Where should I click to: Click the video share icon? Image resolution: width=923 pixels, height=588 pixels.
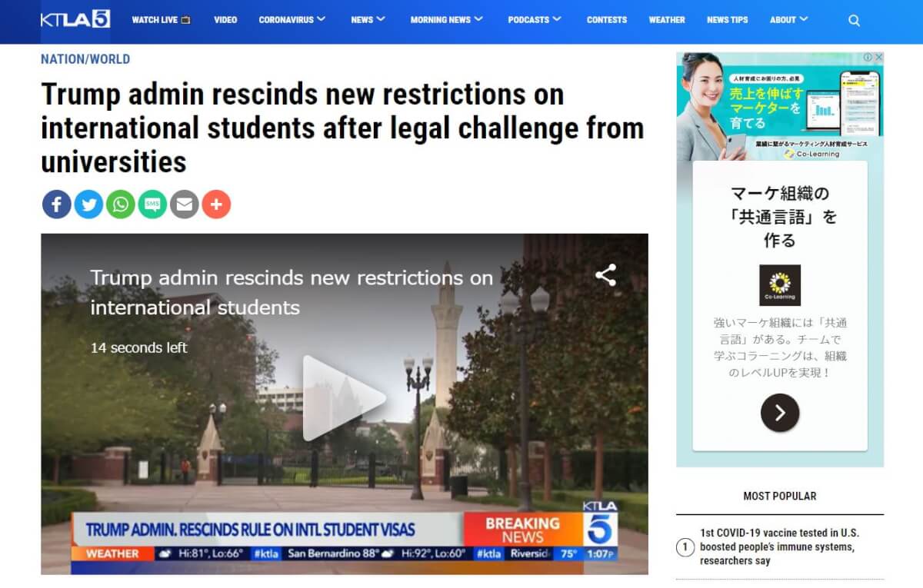[x=605, y=275]
